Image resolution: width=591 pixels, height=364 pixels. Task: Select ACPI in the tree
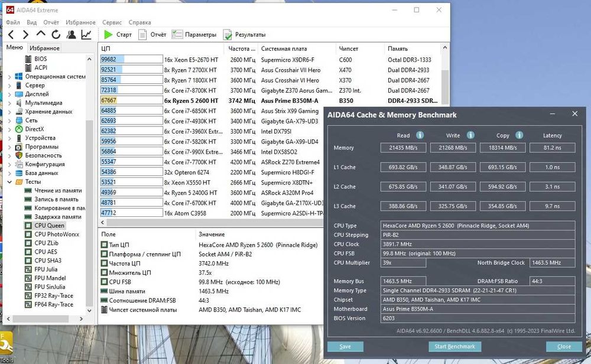41,67
